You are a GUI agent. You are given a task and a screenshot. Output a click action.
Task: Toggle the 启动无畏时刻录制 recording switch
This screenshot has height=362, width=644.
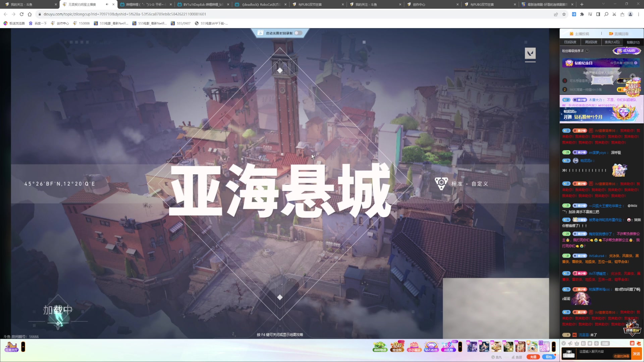pos(298,33)
